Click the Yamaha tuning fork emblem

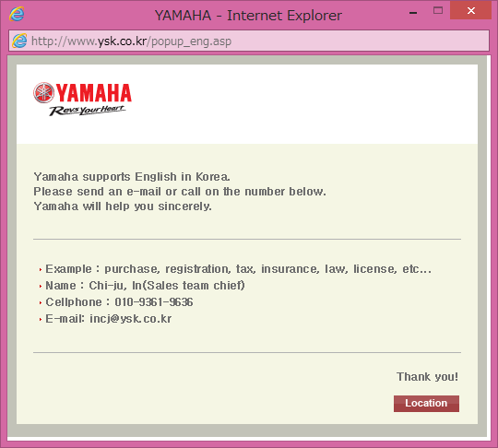pos(44,92)
